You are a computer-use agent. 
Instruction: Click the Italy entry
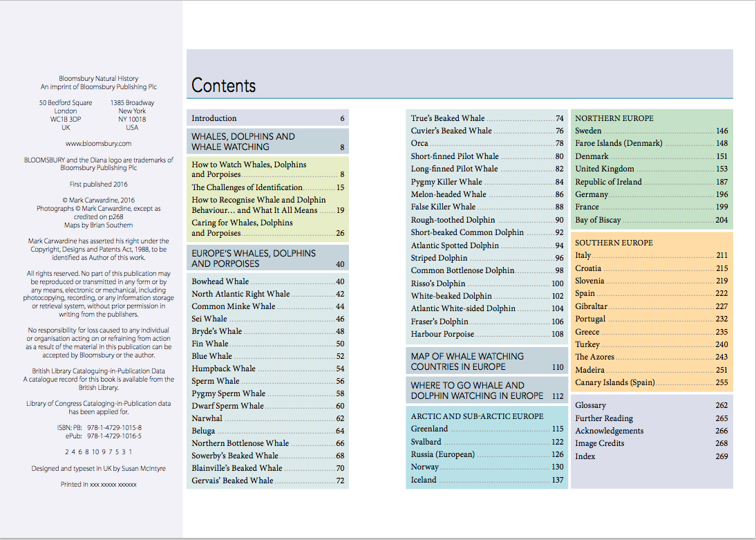[652, 255]
